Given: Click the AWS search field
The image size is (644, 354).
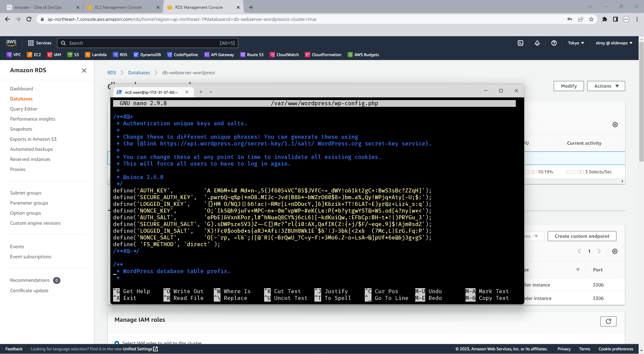Looking at the screenshot, I should [x=148, y=43].
